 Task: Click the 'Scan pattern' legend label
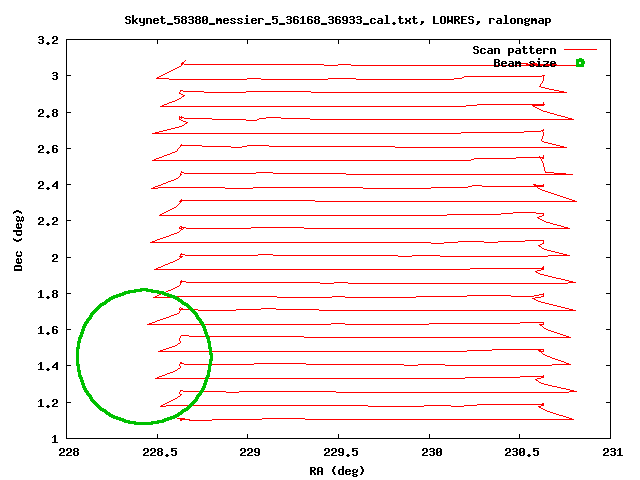[514, 50]
